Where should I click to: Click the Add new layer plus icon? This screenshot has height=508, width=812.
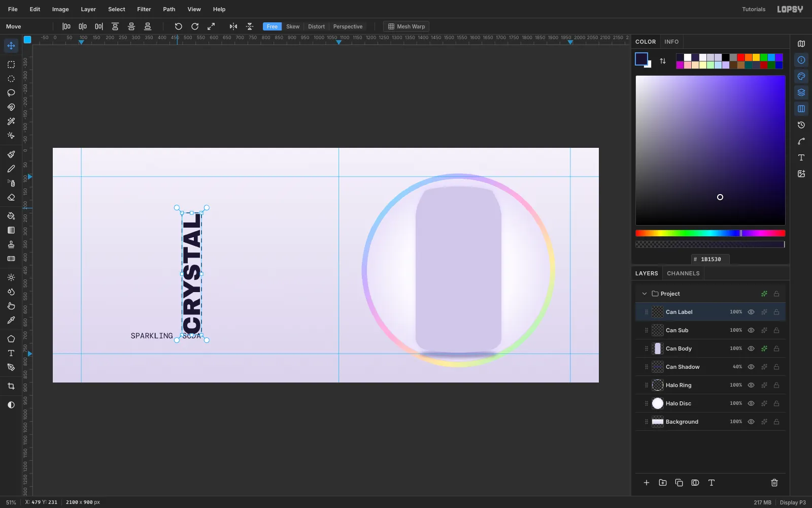(x=647, y=483)
